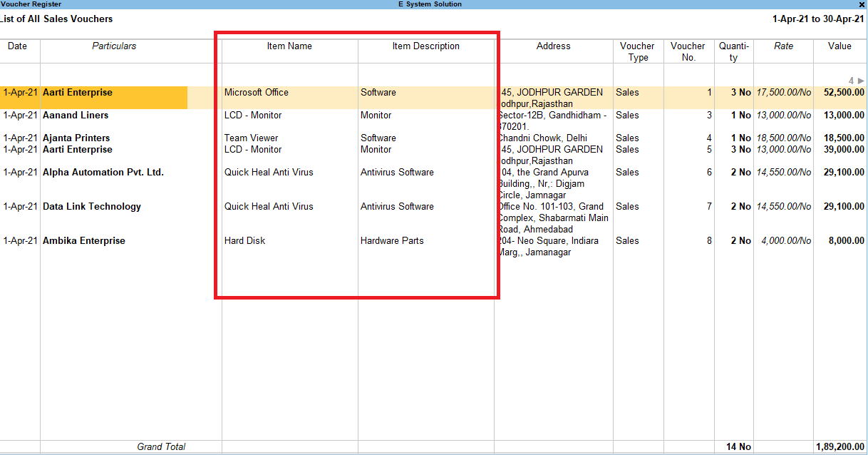The image size is (868, 455).
Task: Click the Grand Total row
Action: pos(161,446)
